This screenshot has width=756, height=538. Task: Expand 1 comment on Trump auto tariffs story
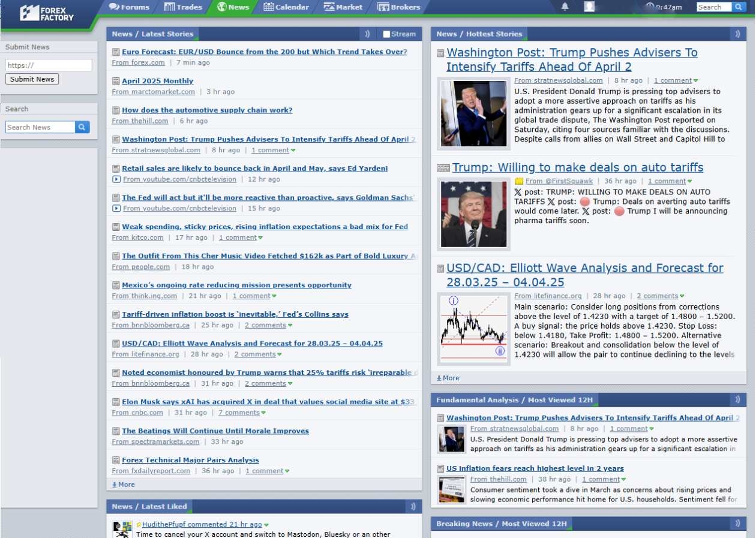[689, 181]
